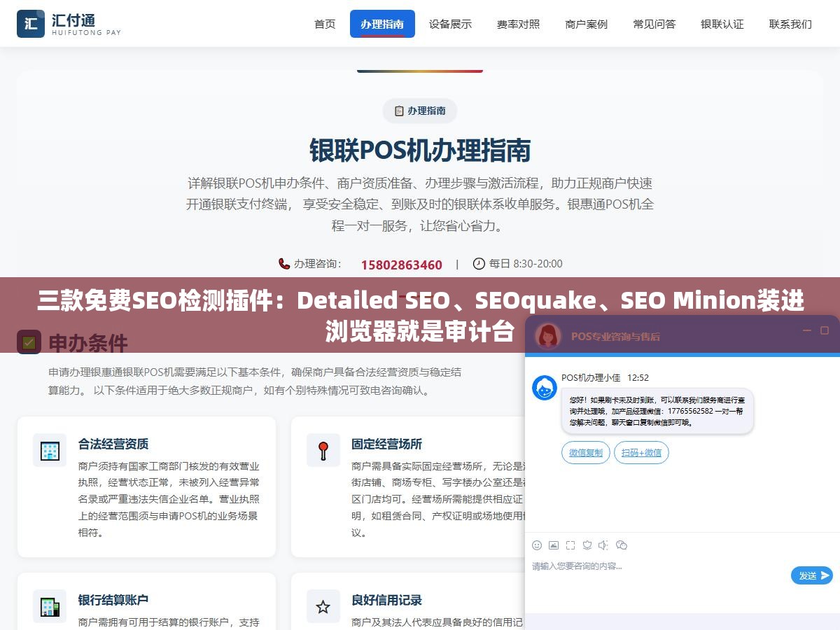The height and width of the screenshot is (630, 840).
Task: Call the number 15802863460
Action: [x=401, y=265]
